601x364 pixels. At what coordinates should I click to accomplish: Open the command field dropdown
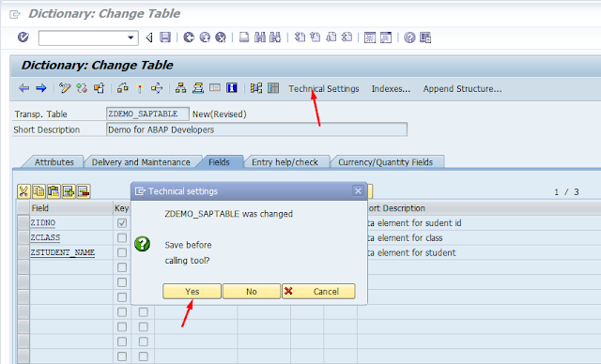[x=131, y=38]
